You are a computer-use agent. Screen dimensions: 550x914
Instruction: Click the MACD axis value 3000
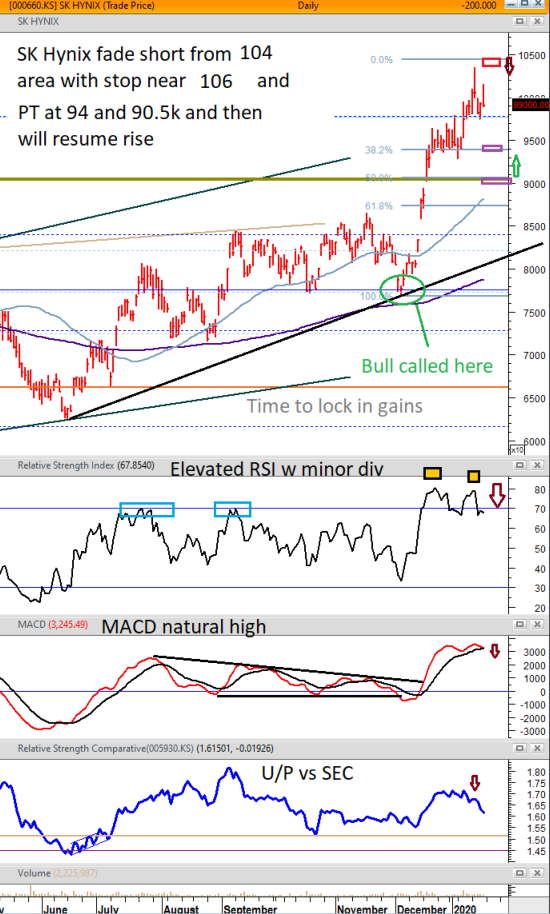click(x=534, y=652)
